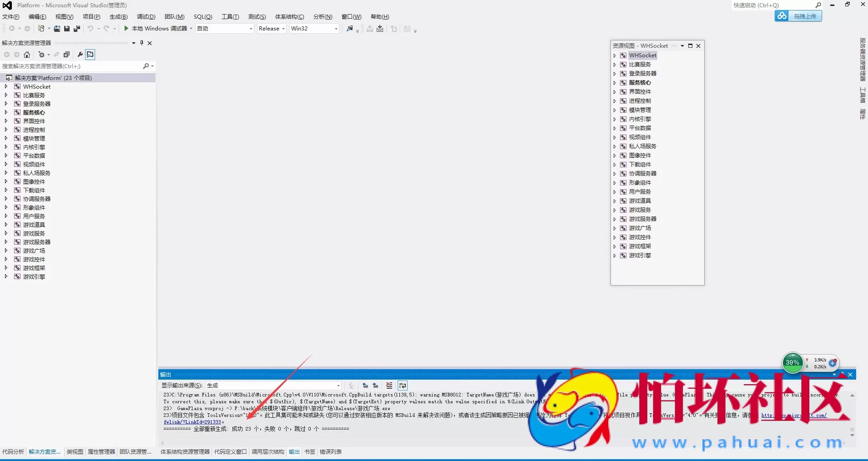The image size is (868, 461).
Task: Click the search magnifier in Solution Explorer
Action: (146, 66)
